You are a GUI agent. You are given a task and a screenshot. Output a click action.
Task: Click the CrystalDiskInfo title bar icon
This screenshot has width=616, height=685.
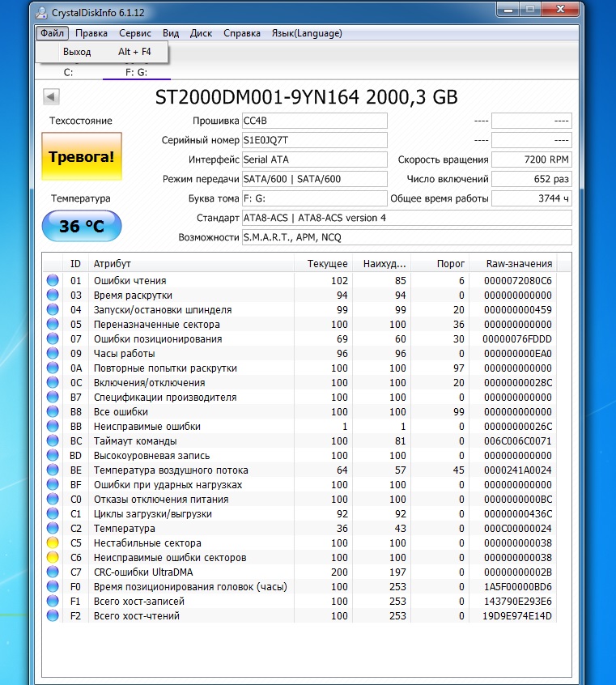40,11
